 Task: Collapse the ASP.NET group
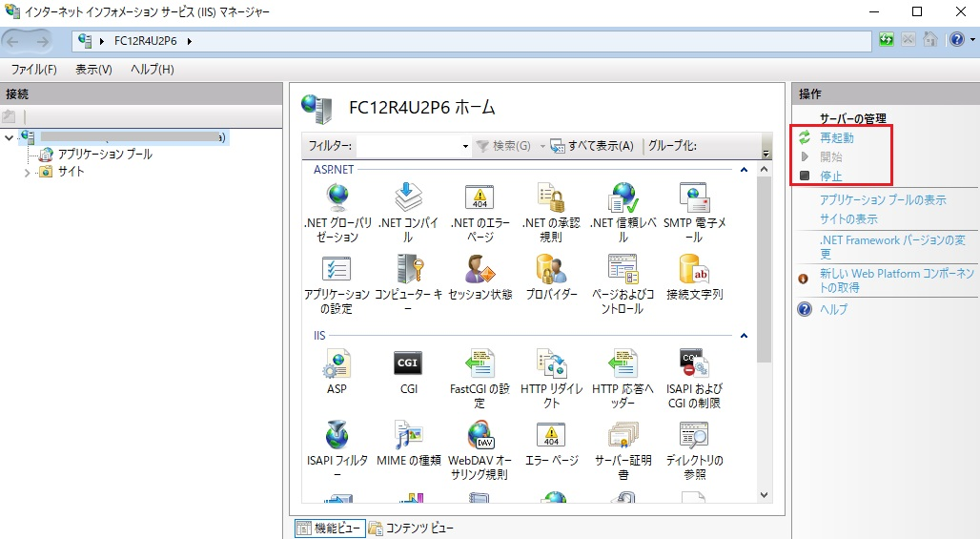tap(744, 170)
